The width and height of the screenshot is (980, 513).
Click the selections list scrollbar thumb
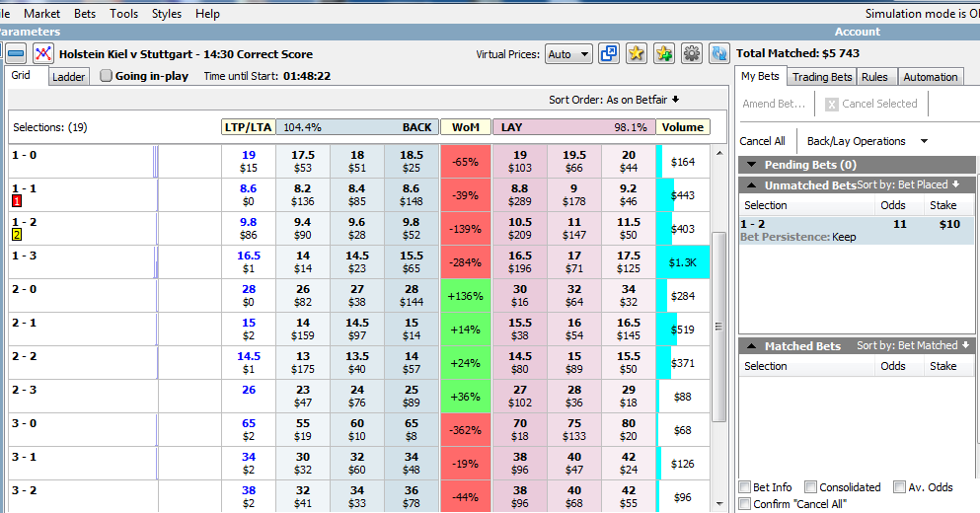coord(718,327)
